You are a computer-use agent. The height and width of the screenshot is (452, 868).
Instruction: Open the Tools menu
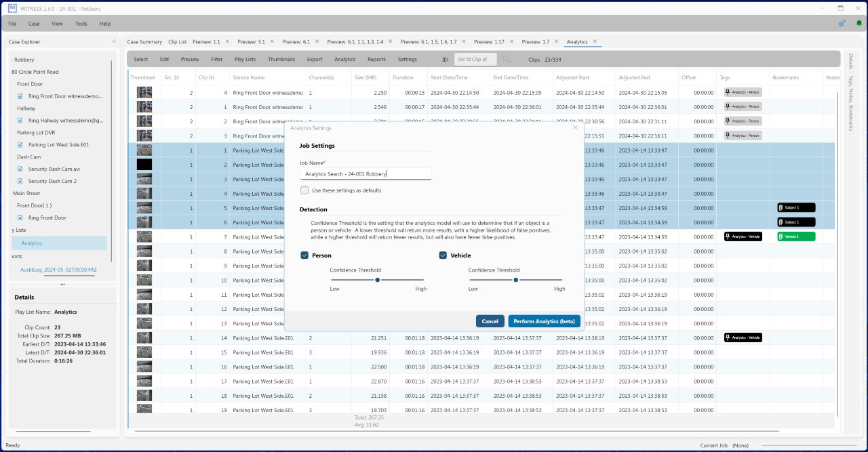81,24
